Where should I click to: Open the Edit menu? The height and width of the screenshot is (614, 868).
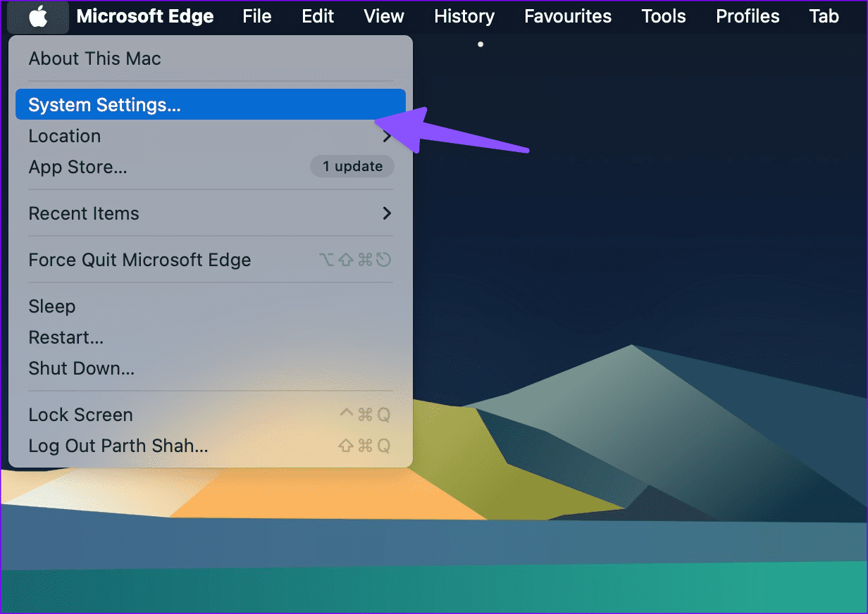(318, 16)
